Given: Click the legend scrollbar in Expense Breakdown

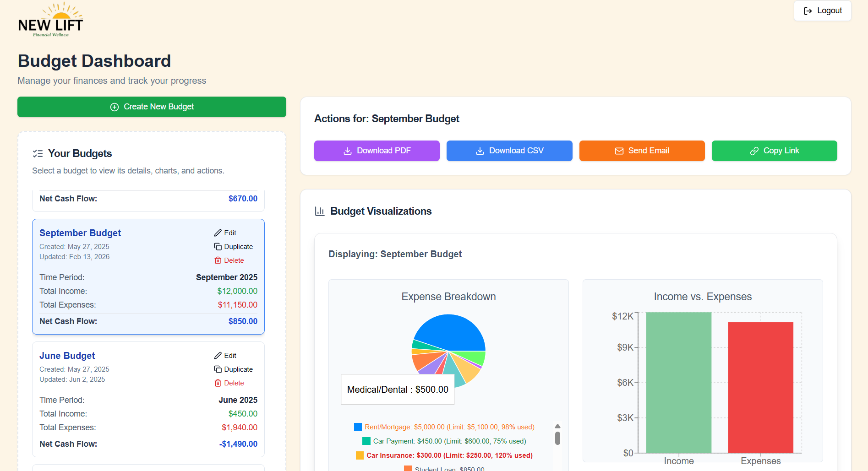Looking at the screenshot, I should point(558,438).
